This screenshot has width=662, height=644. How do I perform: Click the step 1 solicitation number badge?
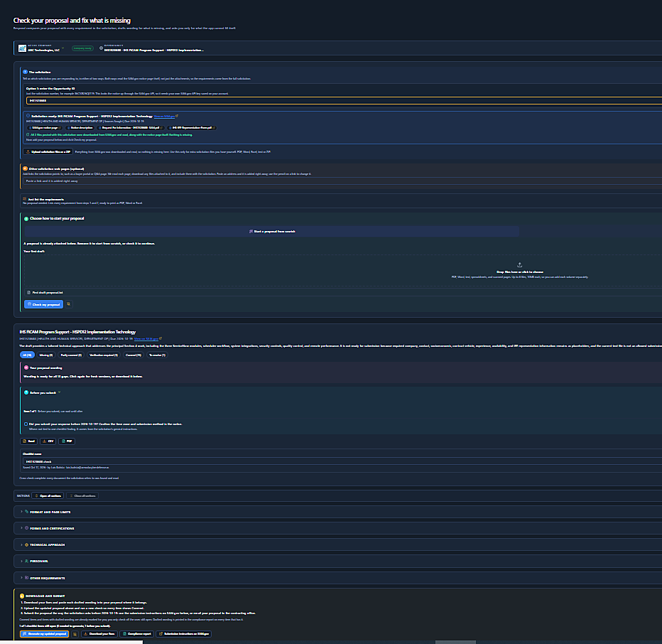point(25,72)
